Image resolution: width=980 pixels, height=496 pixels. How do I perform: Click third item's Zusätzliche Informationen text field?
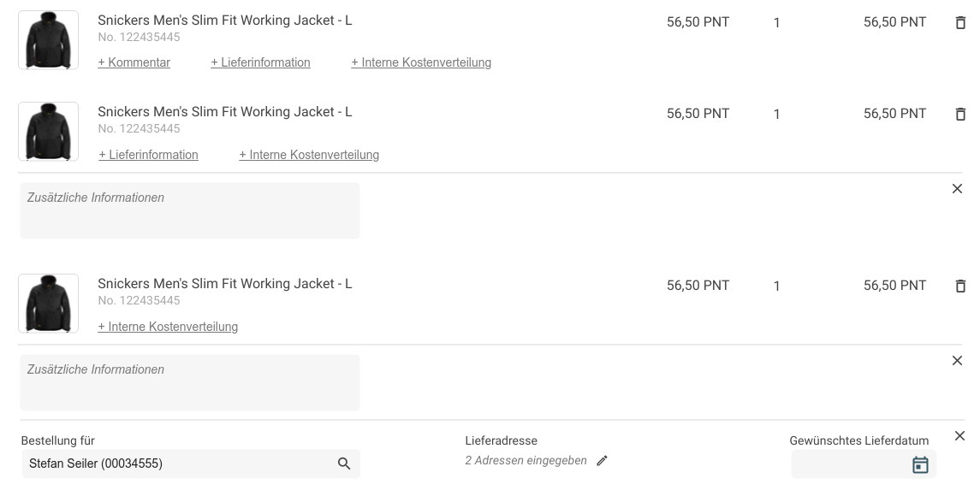click(x=189, y=382)
